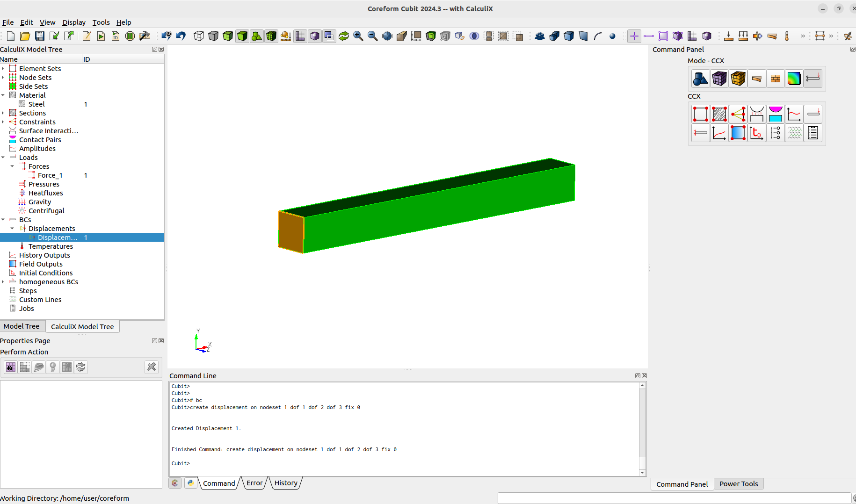Activate the Undo arrow on the toolbar
The width and height of the screenshot is (856, 504).
click(x=181, y=36)
